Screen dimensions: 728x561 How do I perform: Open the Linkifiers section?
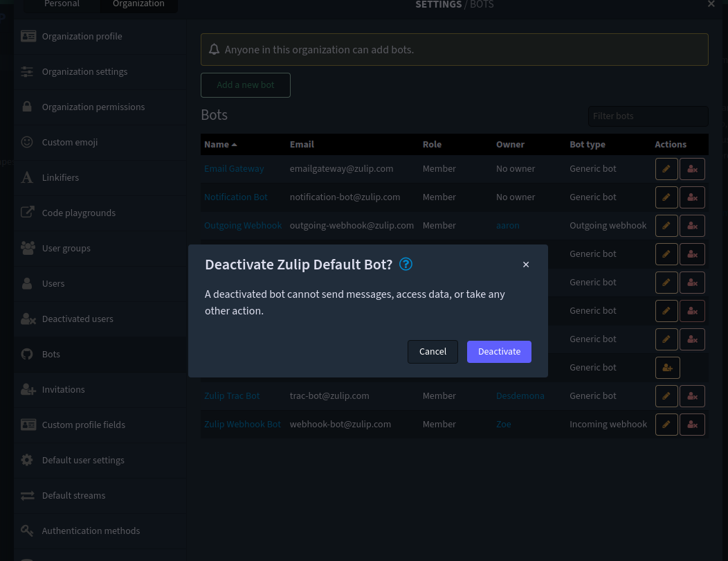pos(60,177)
